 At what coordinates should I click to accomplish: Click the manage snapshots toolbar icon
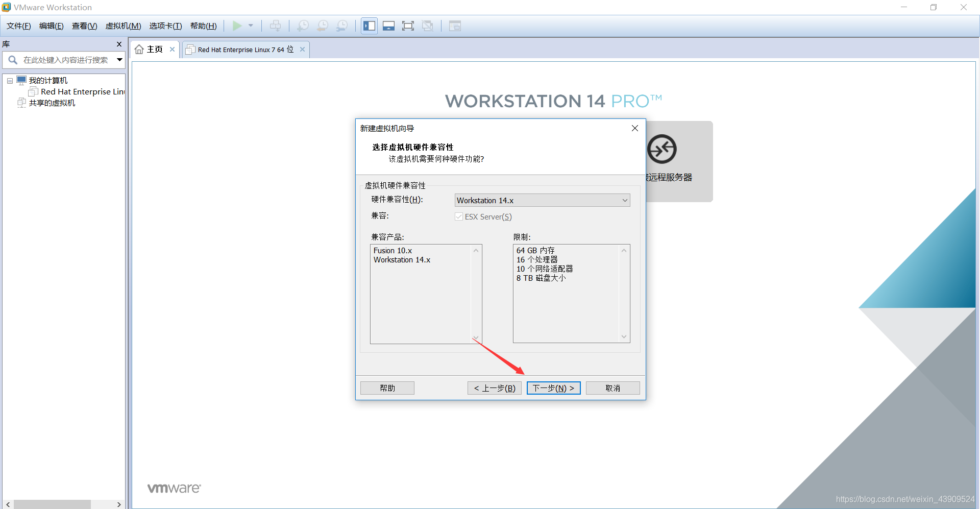(x=342, y=26)
